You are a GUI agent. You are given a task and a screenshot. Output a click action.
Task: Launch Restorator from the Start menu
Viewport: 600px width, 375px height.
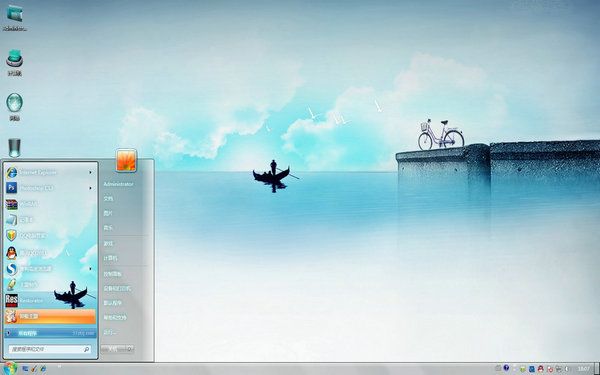pos(50,300)
